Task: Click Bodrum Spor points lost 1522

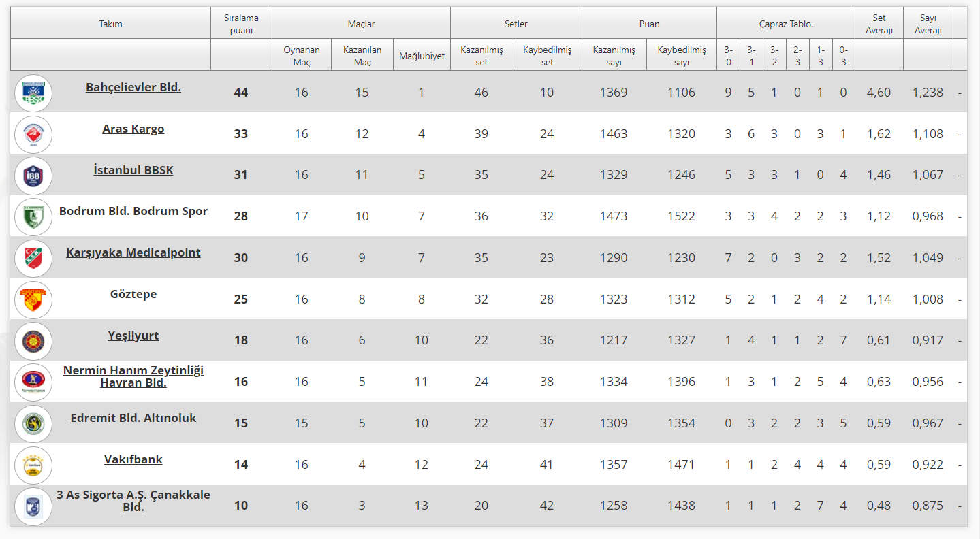Action: click(x=681, y=216)
